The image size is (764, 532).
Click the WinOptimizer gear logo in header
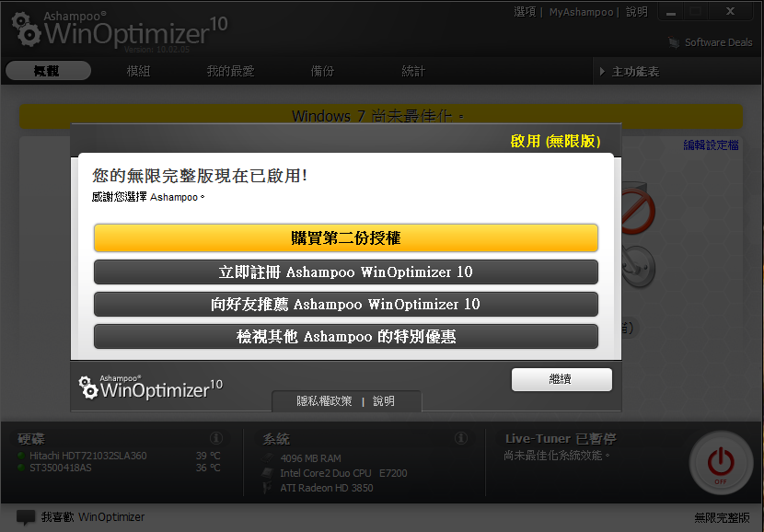point(27,29)
